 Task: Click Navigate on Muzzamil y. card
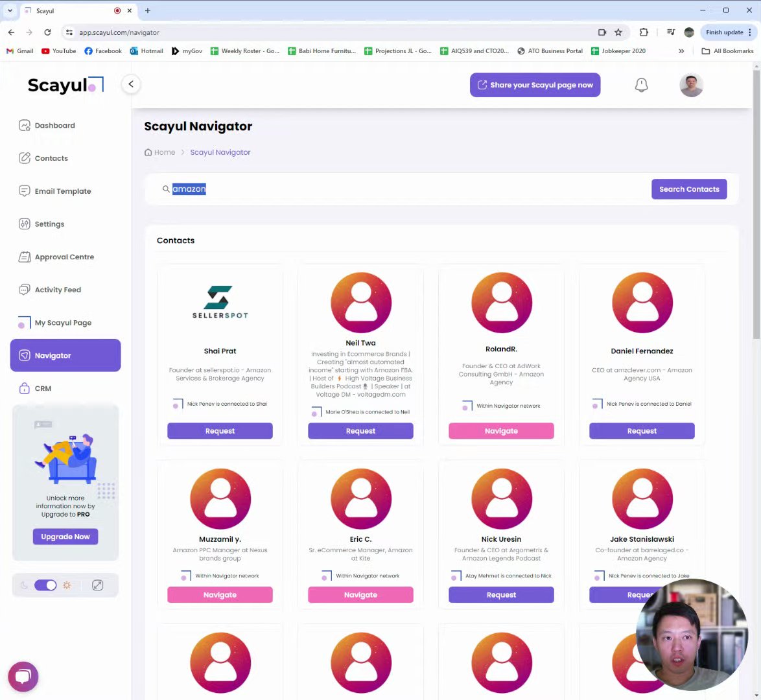coord(220,594)
